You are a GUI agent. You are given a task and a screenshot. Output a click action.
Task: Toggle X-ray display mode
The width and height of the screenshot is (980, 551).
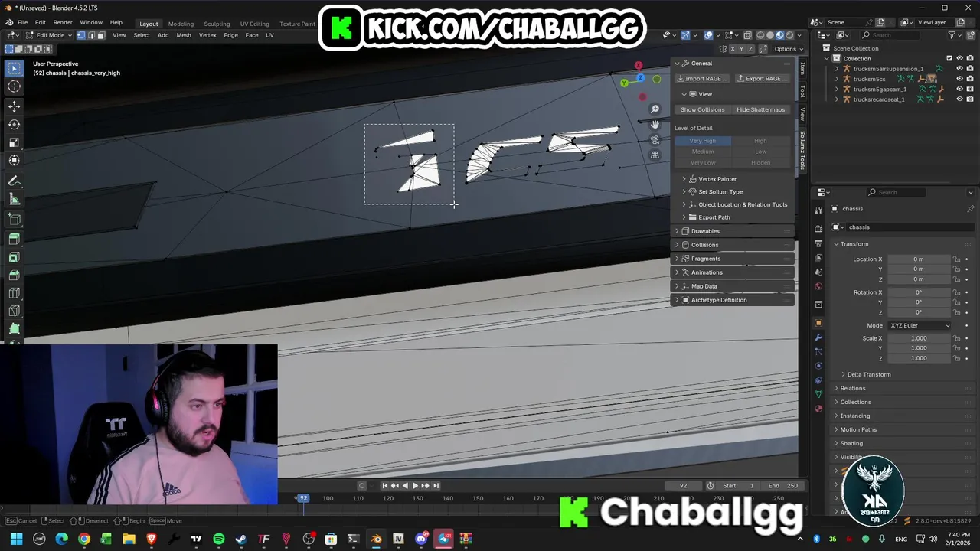pyautogui.click(x=748, y=35)
